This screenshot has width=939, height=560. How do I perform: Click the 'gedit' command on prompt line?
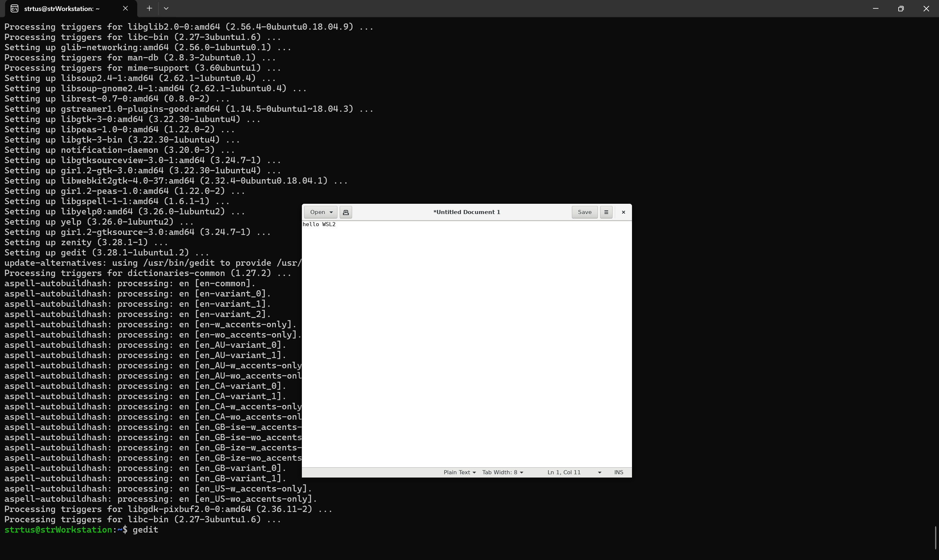145,530
